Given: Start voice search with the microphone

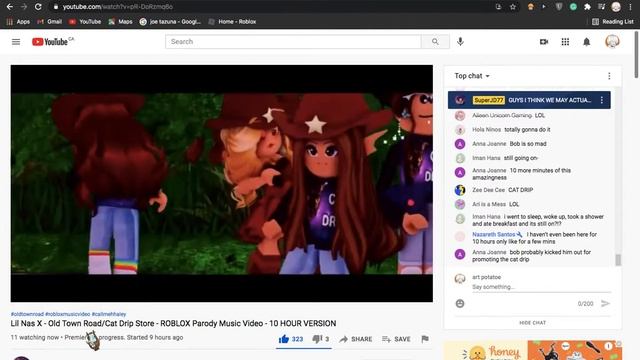Looking at the screenshot, I should pos(460,42).
